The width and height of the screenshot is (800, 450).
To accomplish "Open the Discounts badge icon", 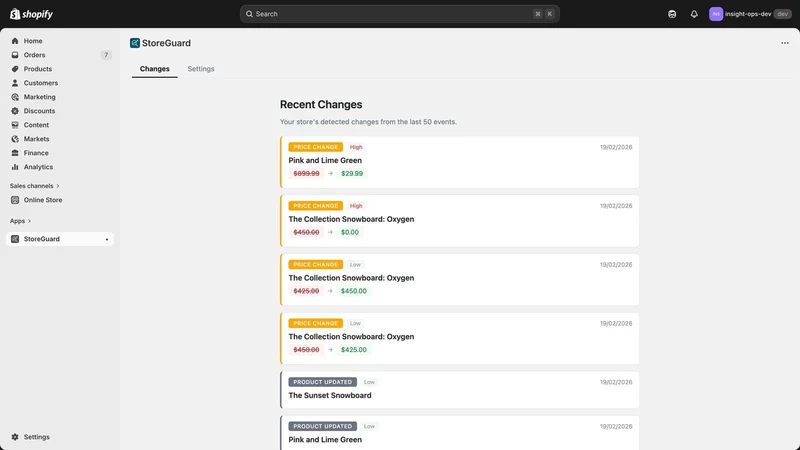I will (15, 111).
